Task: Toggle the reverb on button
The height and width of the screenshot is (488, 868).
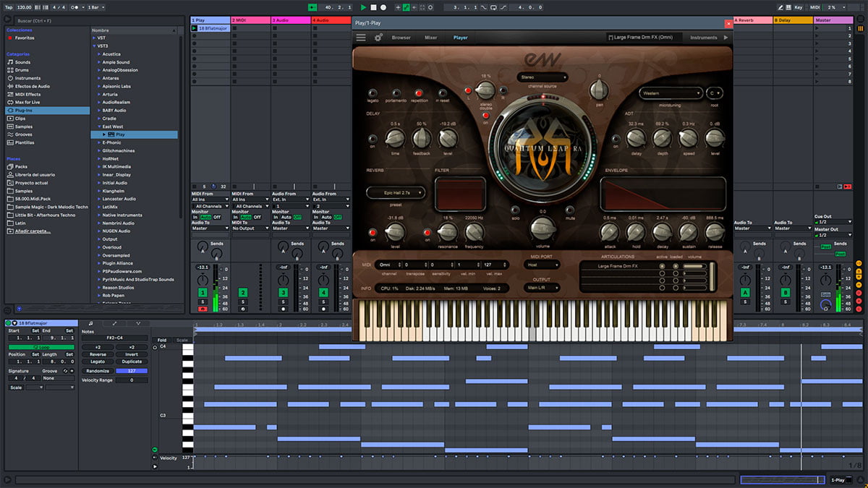Action: click(373, 232)
